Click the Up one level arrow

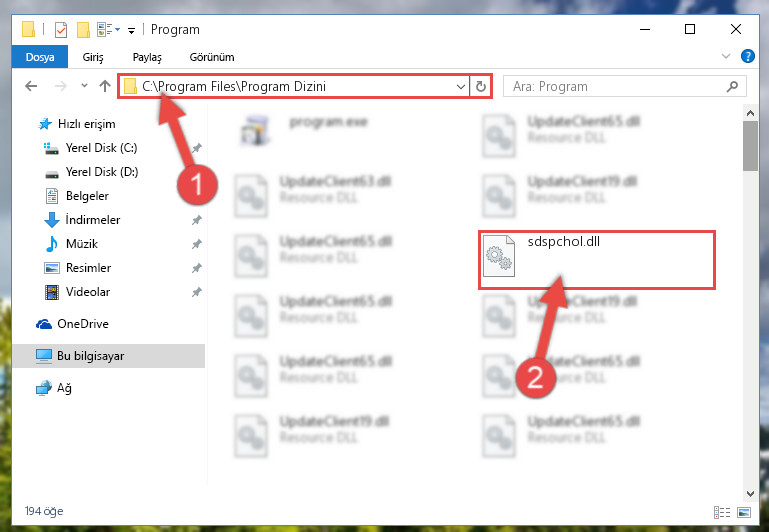click(104, 86)
